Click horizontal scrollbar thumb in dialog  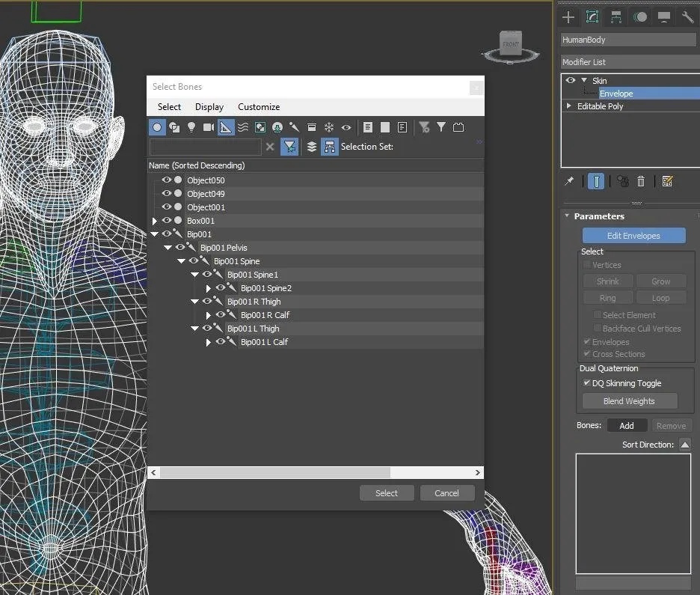pyautogui.click(x=275, y=472)
